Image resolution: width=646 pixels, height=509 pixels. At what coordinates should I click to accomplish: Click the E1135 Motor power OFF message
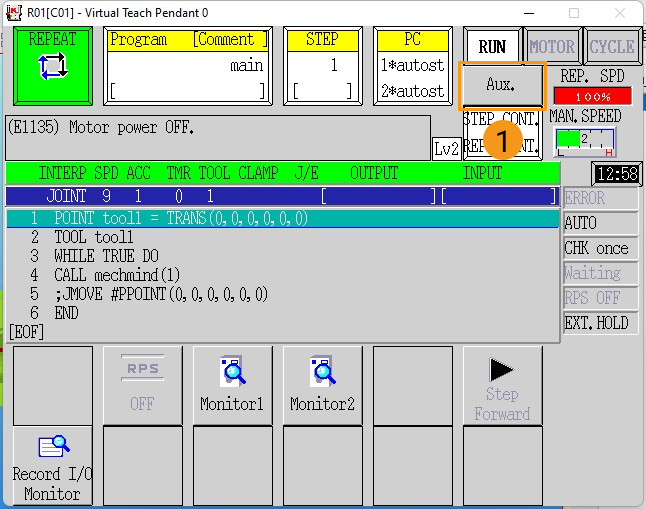click(218, 138)
